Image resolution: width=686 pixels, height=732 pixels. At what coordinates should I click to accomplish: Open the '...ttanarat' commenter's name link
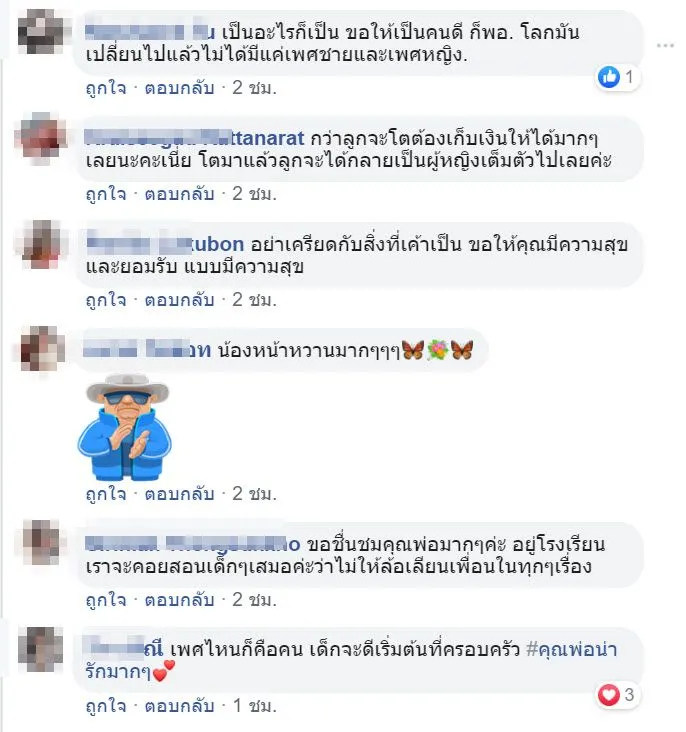pyautogui.click(x=195, y=138)
